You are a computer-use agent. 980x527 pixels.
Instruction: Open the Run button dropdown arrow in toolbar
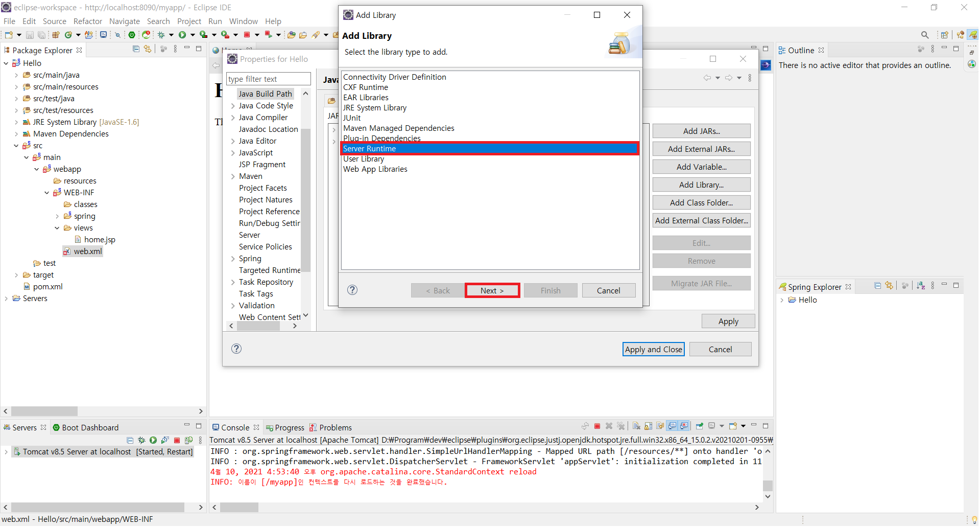[x=193, y=35]
